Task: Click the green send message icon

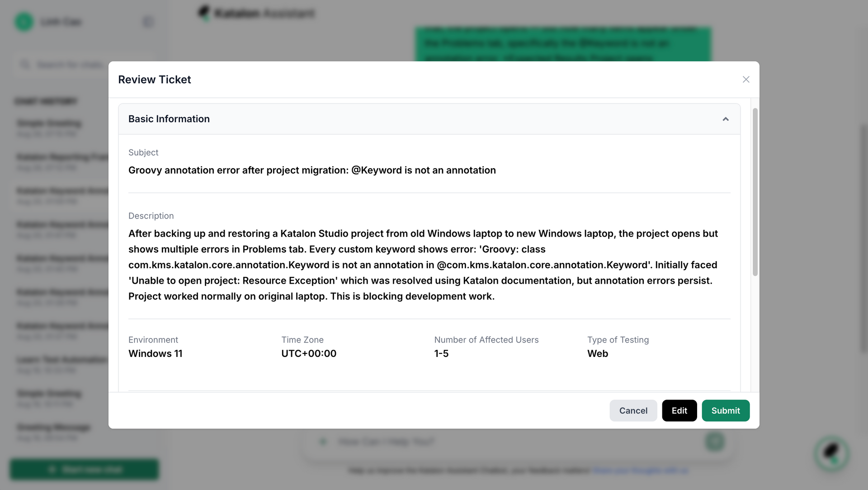Action: pos(715,441)
